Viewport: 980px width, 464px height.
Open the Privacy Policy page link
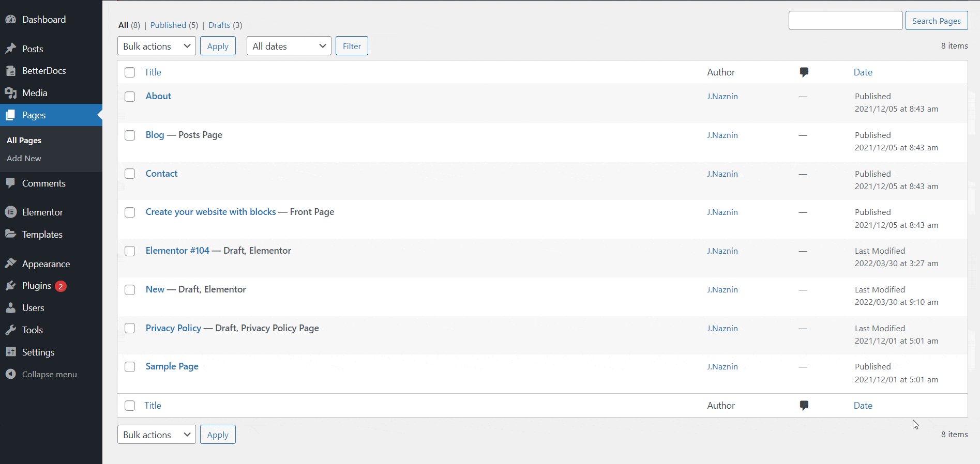pyautogui.click(x=173, y=328)
